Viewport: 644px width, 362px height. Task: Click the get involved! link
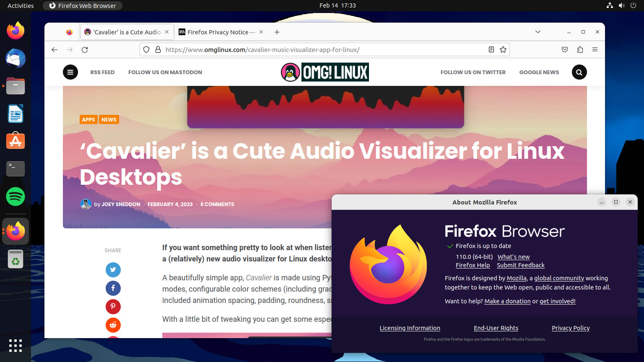pyautogui.click(x=557, y=301)
